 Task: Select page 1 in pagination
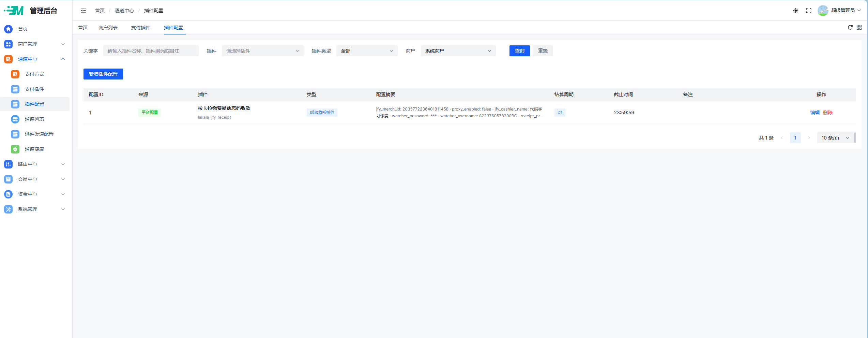tap(795, 138)
